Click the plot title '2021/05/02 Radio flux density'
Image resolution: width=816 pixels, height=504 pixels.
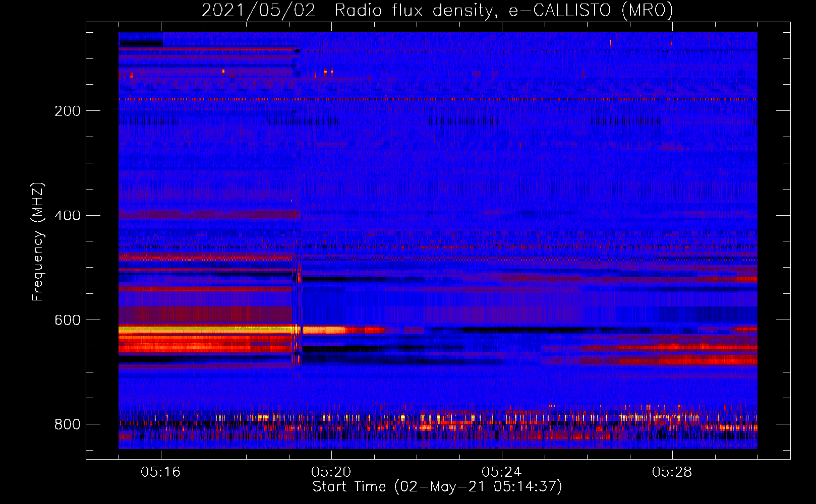point(437,10)
